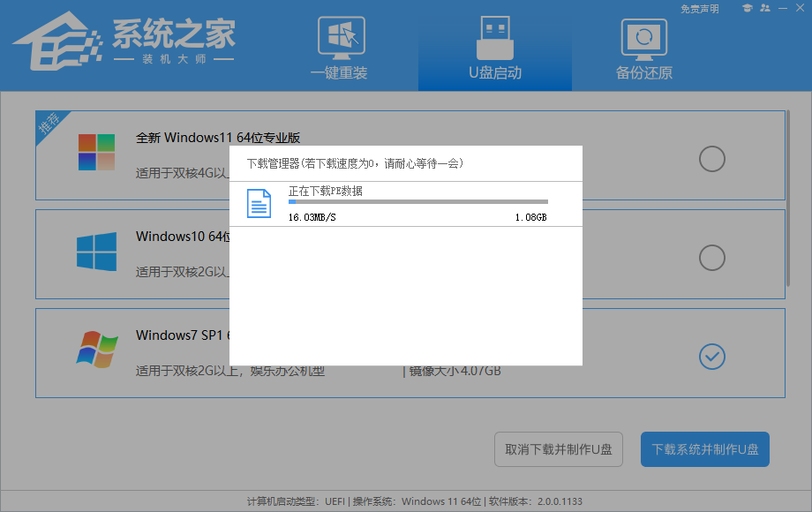Deselect the checked Windows 7 SP1 option
The height and width of the screenshot is (512, 812).
tap(710, 357)
